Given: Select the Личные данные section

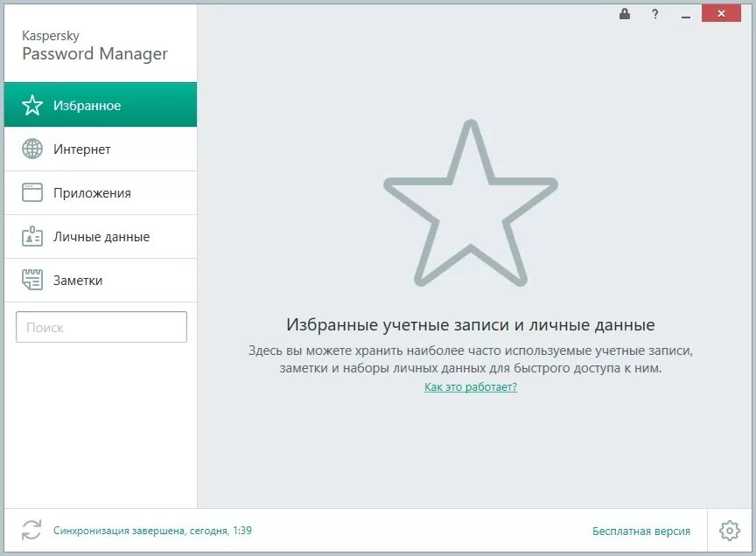Looking at the screenshot, I should tap(101, 237).
